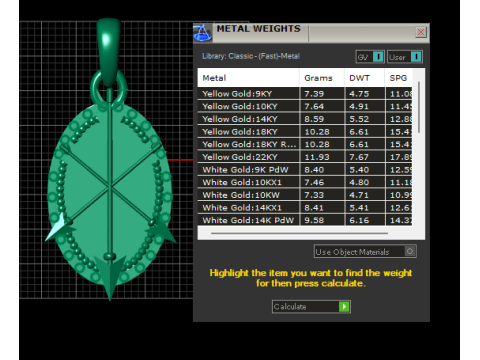Click the 11.93 grams value

tap(317, 157)
